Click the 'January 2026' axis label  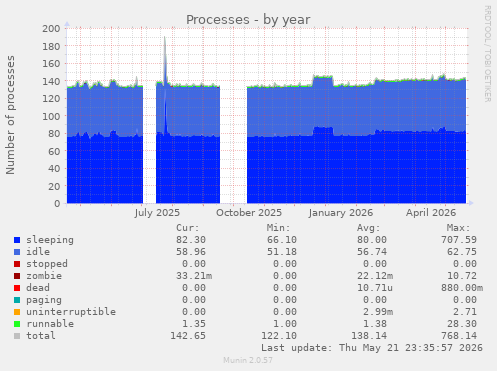tap(341, 213)
